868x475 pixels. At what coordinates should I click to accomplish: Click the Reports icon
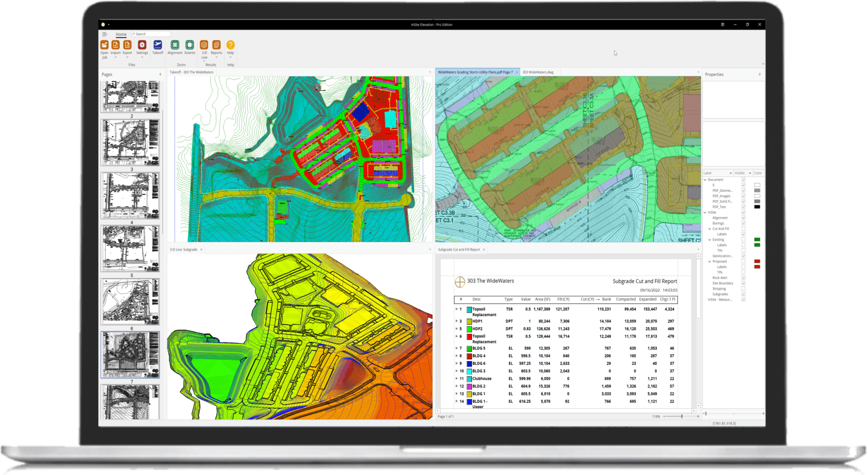217,44
